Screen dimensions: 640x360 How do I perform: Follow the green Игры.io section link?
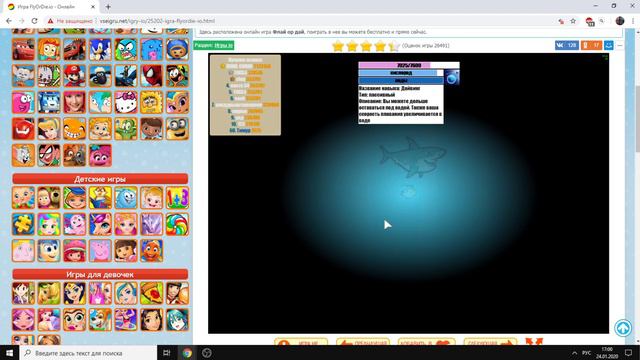coord(224,45)
